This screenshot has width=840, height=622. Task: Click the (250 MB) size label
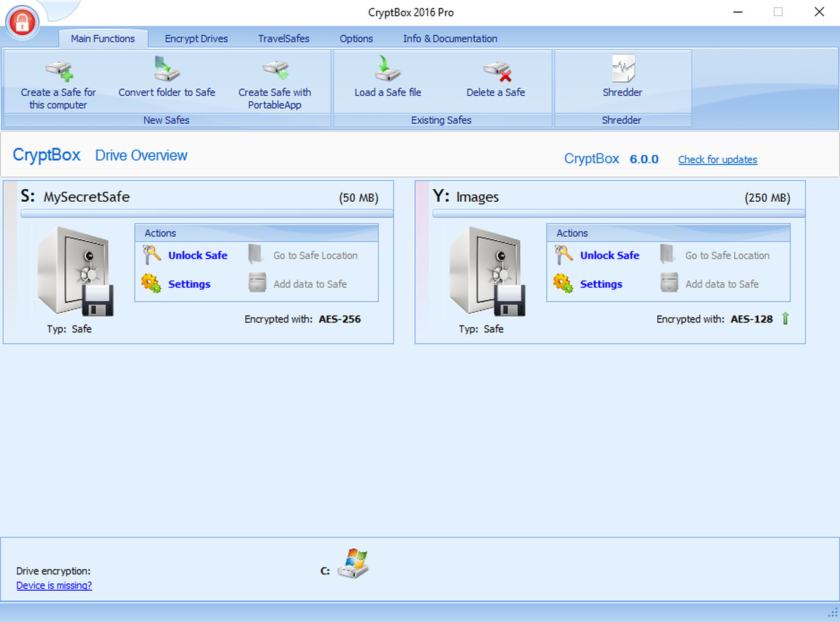767,197
